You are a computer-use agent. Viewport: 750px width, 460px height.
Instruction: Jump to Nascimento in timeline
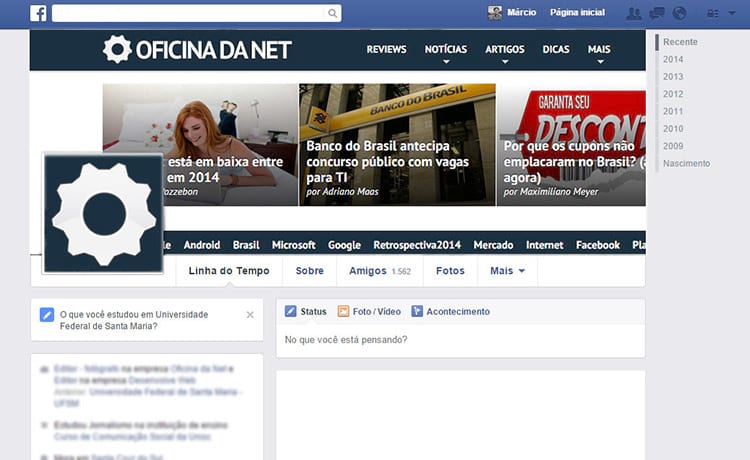[686, 164]
